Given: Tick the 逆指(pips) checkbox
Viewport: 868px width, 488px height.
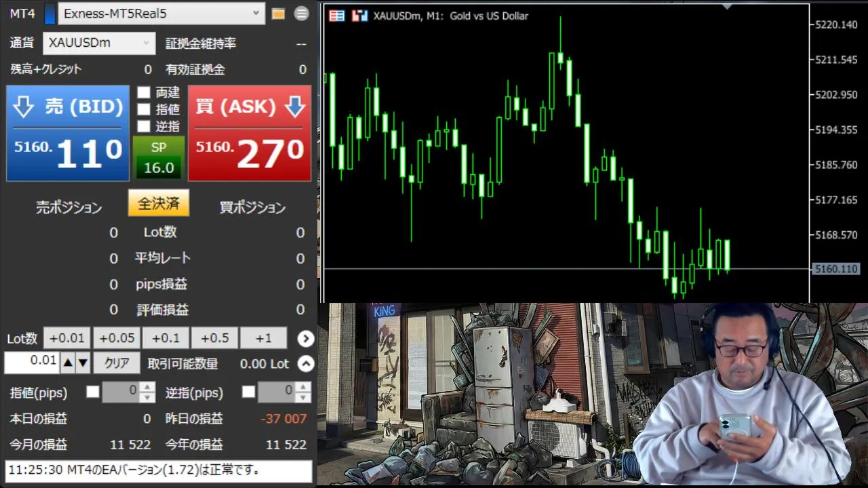Looking at the screenshot, I should pyautogui.click(x=249, y=392).
